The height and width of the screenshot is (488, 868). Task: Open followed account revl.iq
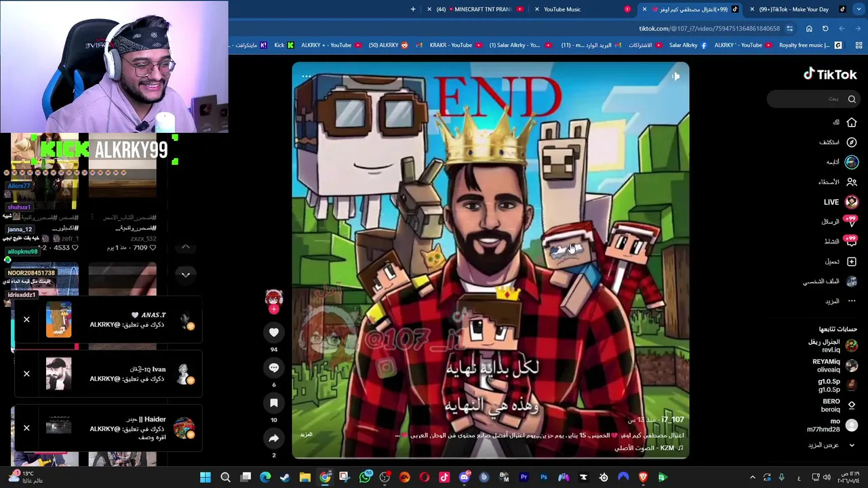[x=832, y=346]
